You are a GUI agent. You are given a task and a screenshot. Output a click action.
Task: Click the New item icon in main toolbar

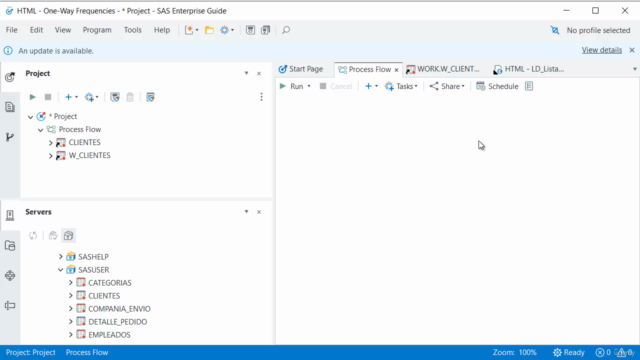point(189,30)
